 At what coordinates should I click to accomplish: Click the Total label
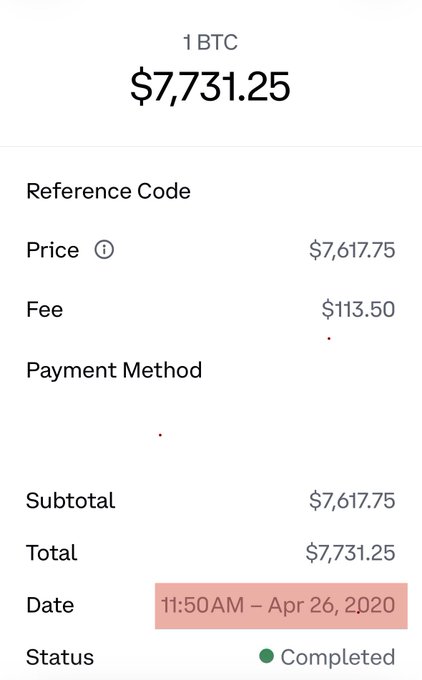coord(52,553)
